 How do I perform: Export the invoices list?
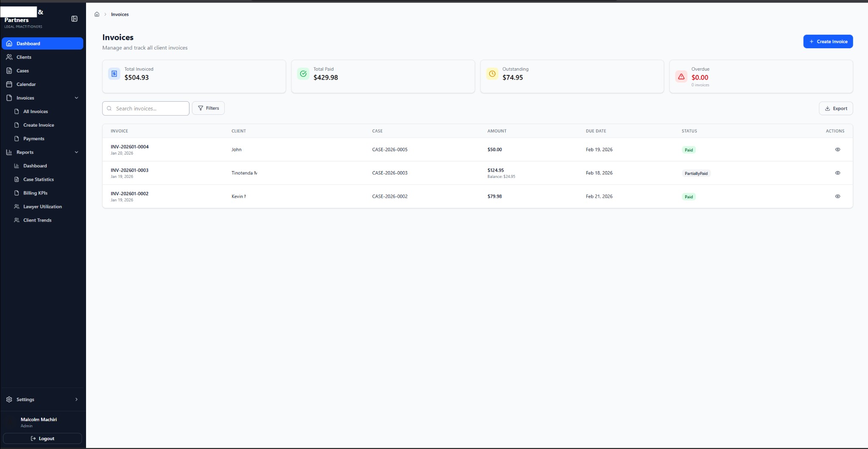pos(836,108)
